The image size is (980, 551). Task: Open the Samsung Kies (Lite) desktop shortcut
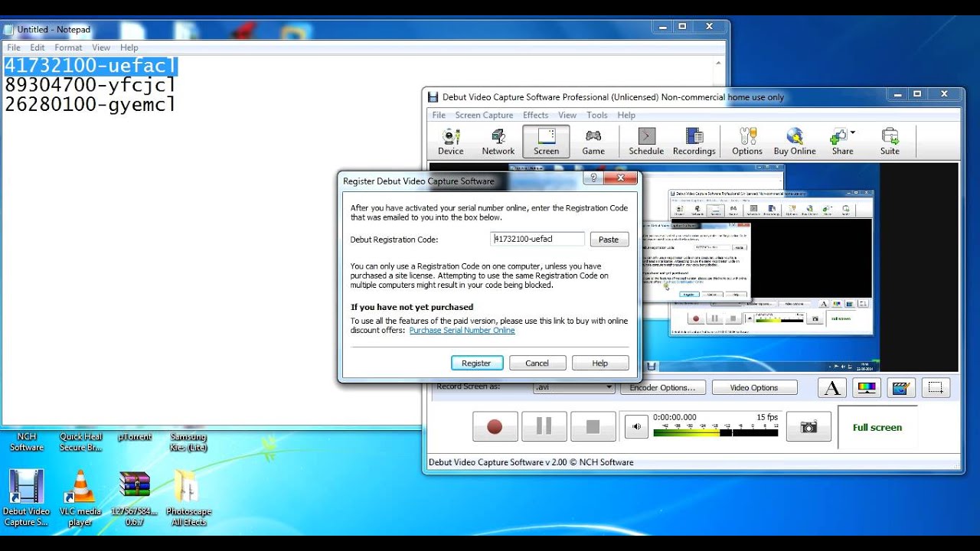point(188,442)
